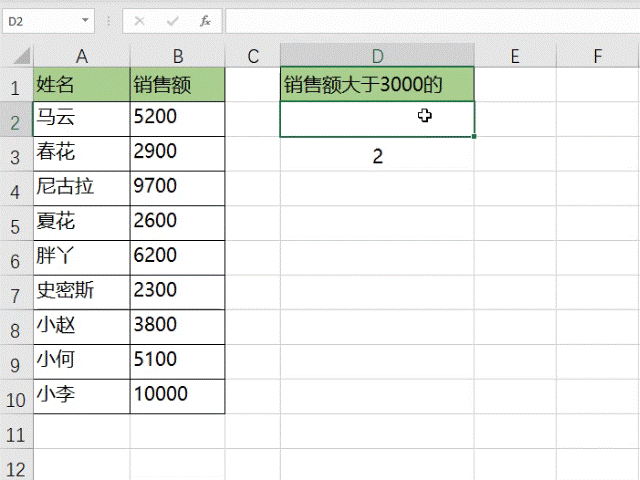The image size is (640, 480).
Task: Click into the formula bar input
Action: coord(433,21)
